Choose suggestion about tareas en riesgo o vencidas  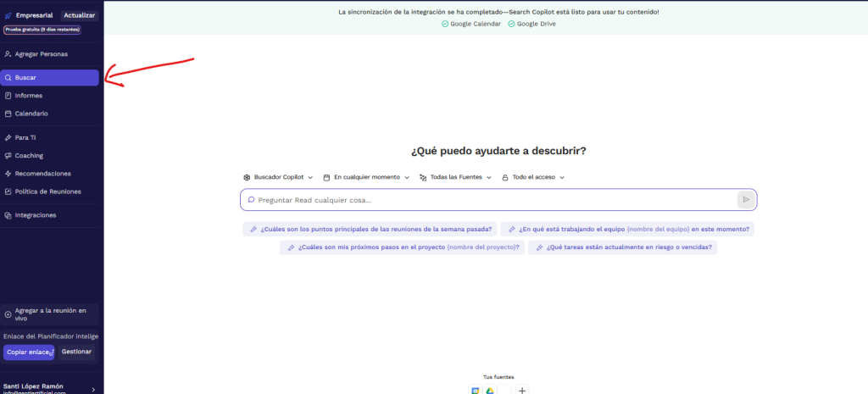(622, 247)
